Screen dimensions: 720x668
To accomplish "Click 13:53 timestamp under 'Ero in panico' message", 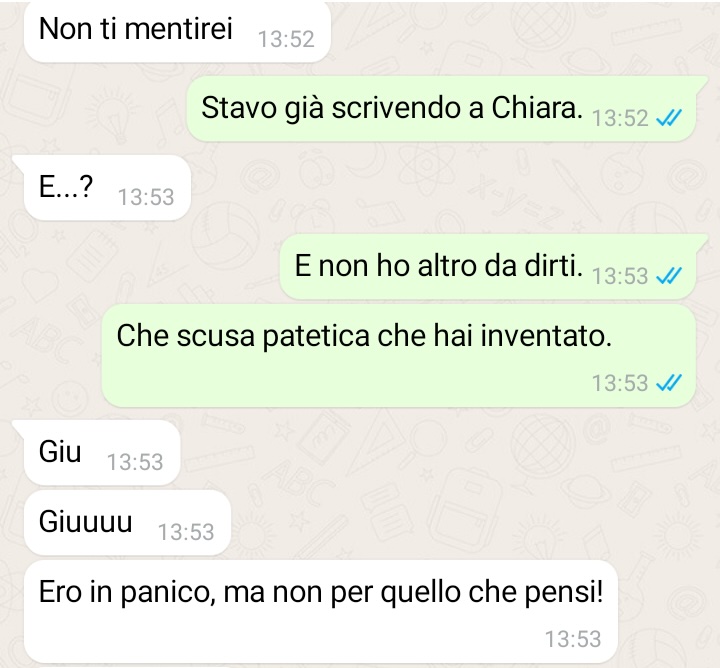I will (573, 639).
